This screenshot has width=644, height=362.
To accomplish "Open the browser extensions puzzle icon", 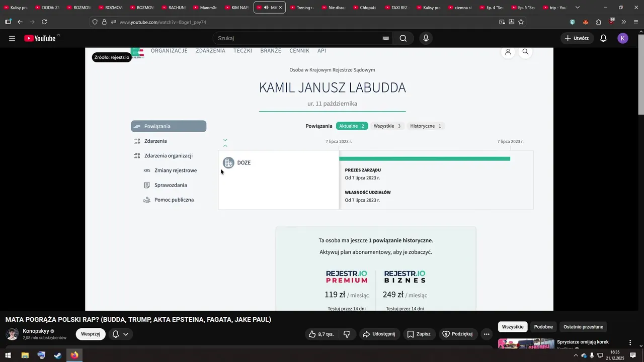I will 598,22.
